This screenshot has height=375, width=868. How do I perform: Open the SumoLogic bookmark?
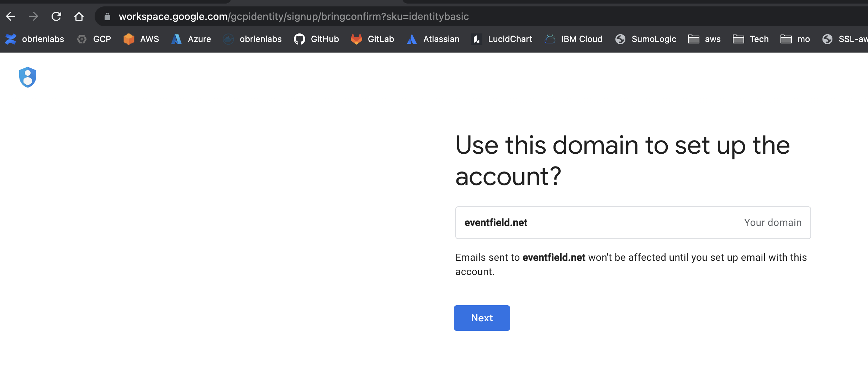click(x=645, y=39)
